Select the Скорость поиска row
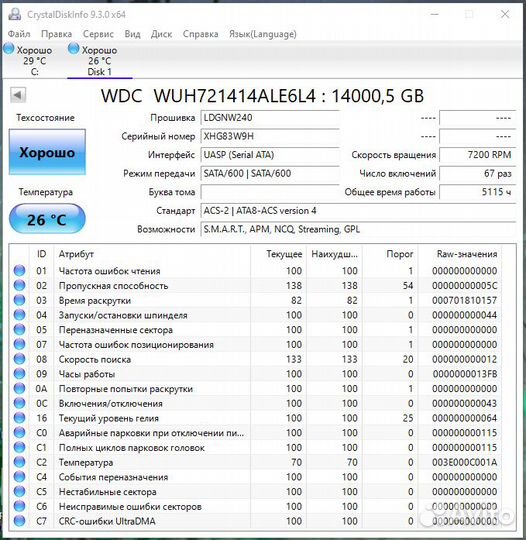 [x=255, y=359]
